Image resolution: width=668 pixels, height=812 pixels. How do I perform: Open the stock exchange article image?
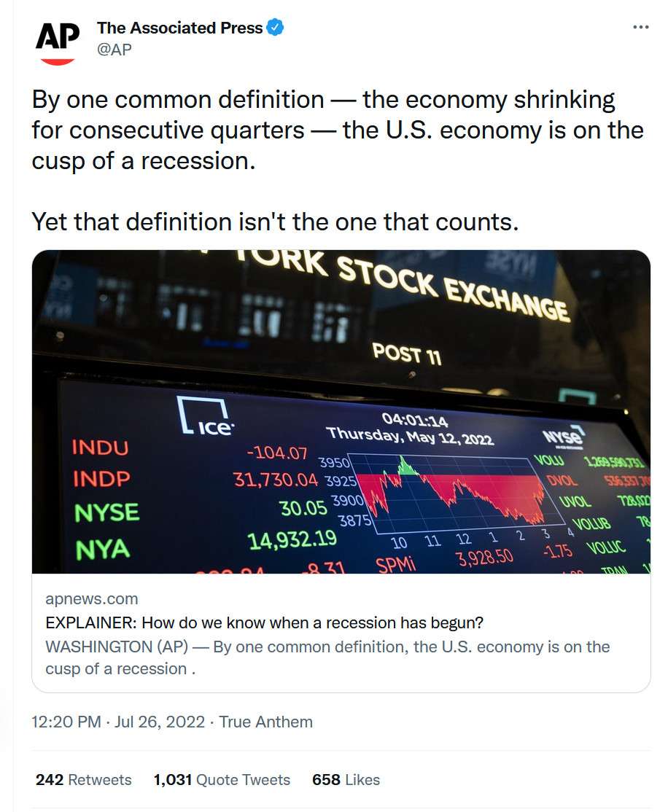point(341,412)
